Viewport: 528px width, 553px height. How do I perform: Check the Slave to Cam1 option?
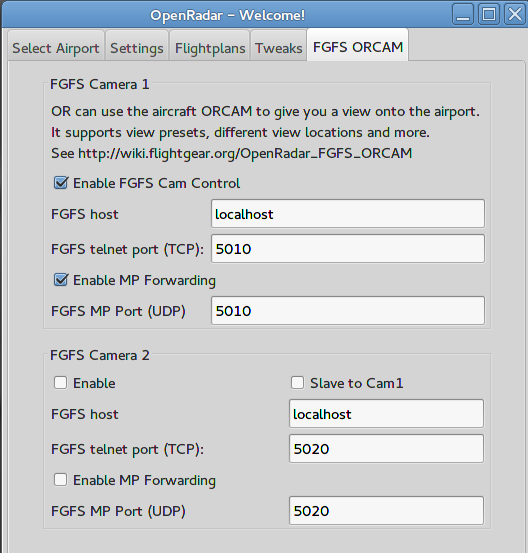coord(297,383)
